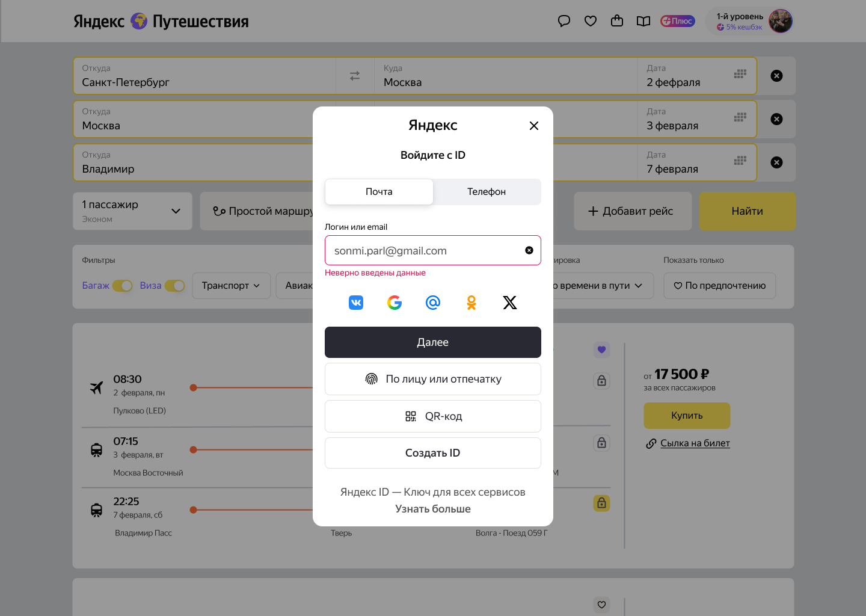Open the chat messages icon in header
This screenshot has width=866, height=616.
tap(564, 22)
